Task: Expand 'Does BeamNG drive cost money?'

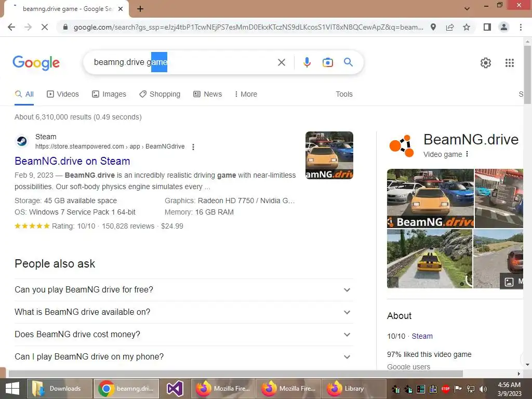Action: [184, 335]
